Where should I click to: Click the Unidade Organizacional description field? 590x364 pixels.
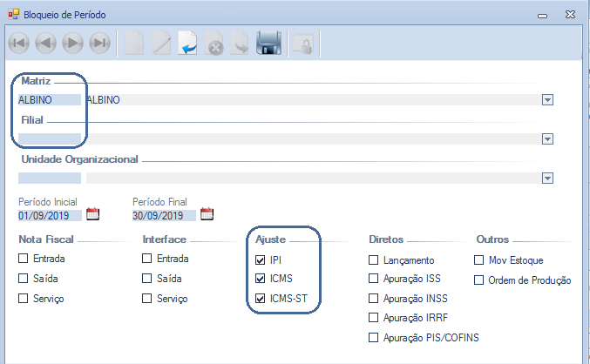pos(314,178)
